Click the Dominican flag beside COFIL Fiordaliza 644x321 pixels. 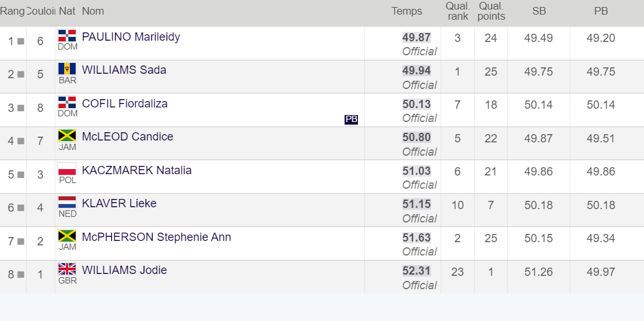67,102
